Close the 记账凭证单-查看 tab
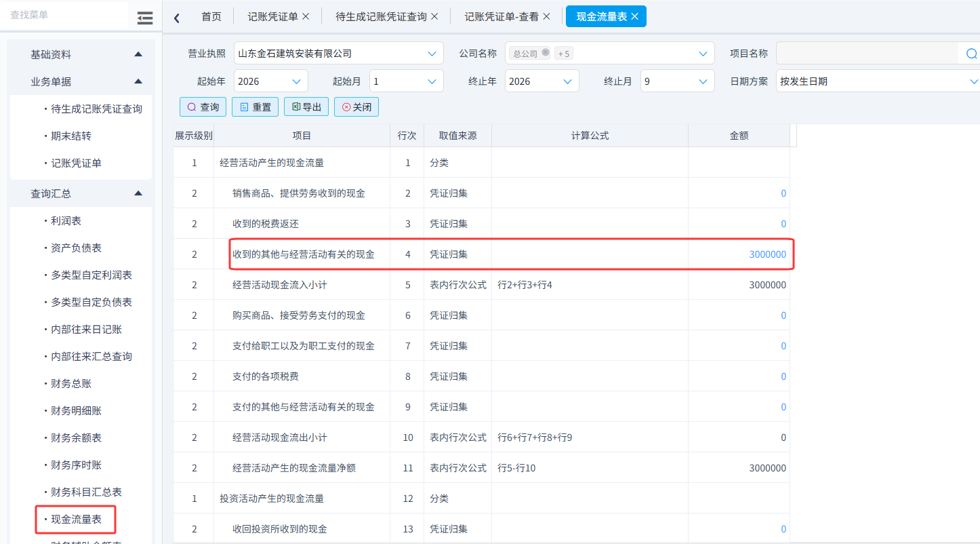 (x=547, y=16)
